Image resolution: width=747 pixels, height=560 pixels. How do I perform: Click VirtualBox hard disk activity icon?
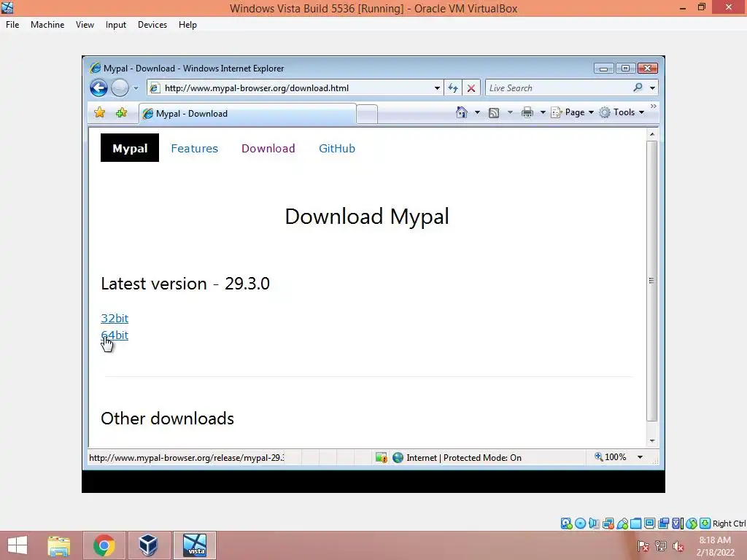point(566,524)
